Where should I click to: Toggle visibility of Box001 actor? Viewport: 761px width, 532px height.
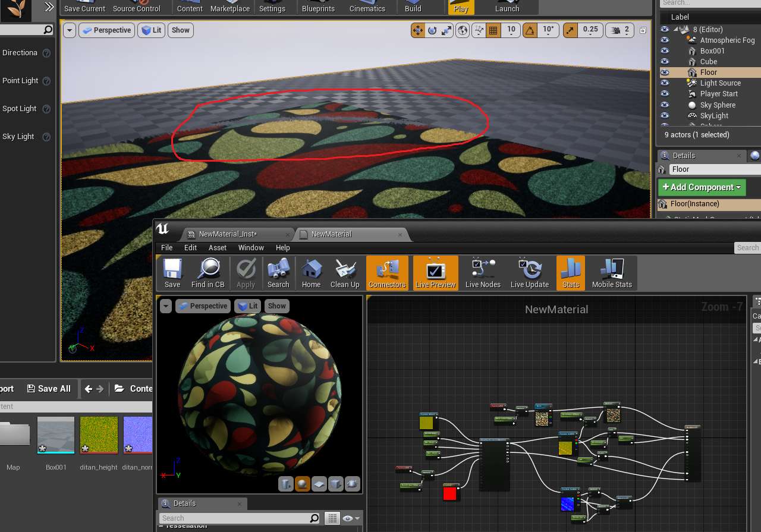click(x=665, y=51)
